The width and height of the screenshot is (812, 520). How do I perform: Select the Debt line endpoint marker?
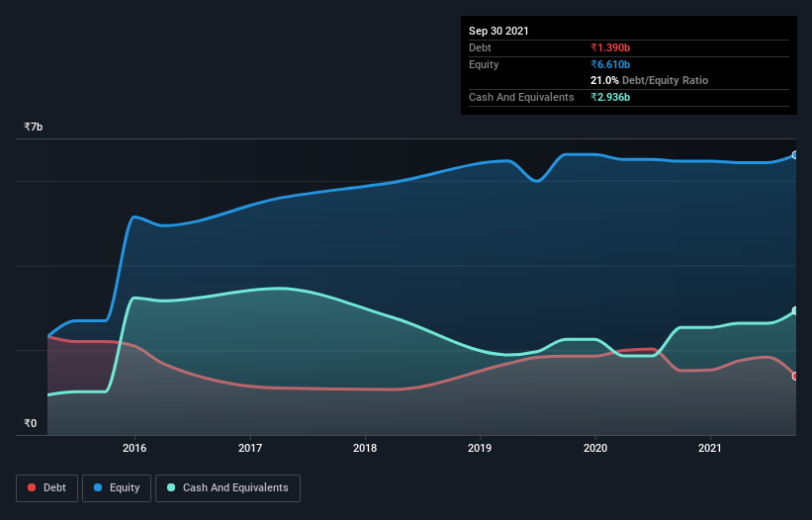click(795, 376)
